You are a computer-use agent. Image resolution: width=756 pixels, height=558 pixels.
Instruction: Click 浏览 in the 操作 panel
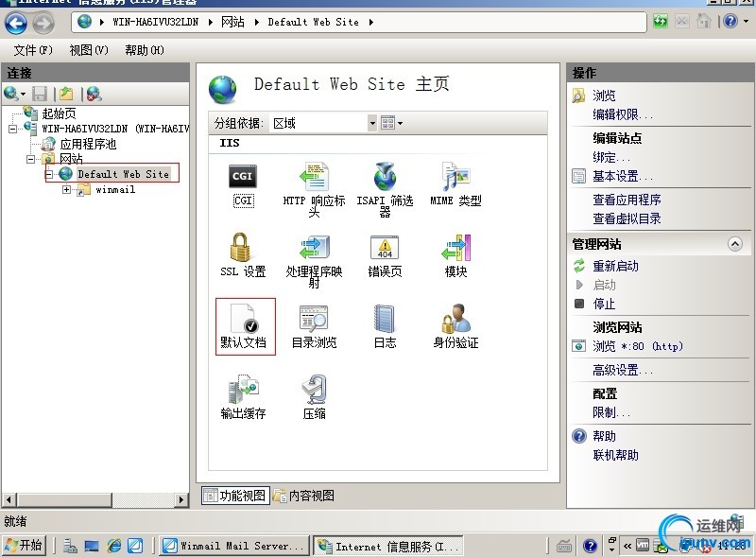[604, 96]
